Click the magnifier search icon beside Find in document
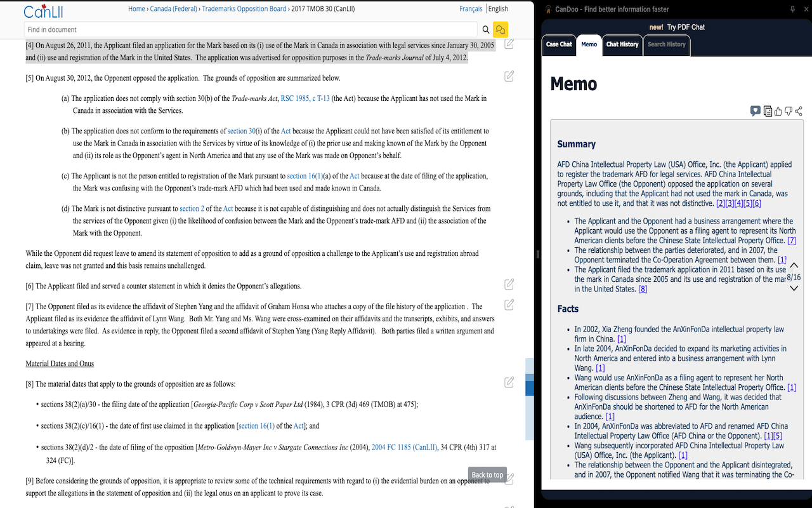This screenshot has height=508, width=812. (486, 29)
